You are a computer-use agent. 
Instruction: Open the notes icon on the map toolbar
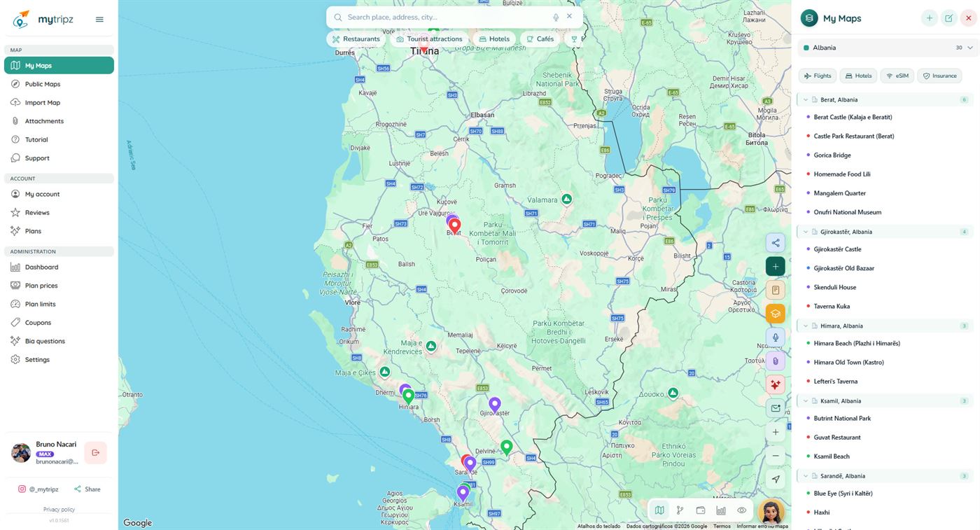[775, 290]
